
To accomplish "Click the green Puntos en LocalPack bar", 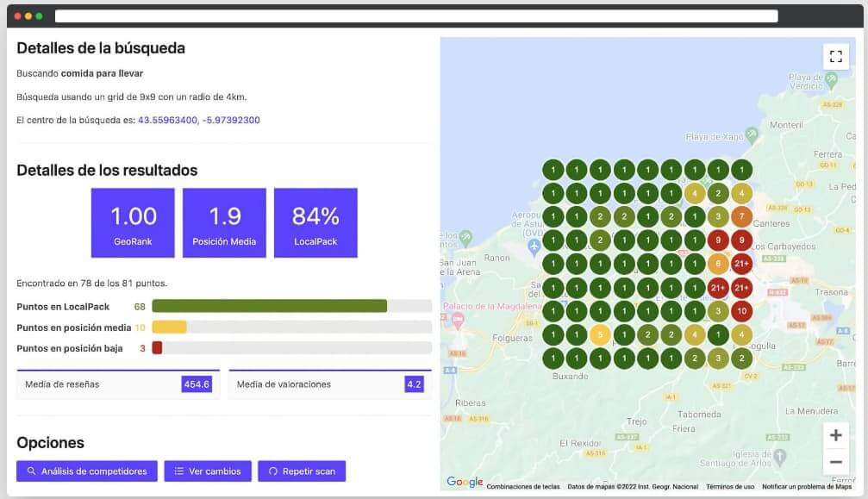I will pos(269,306).
